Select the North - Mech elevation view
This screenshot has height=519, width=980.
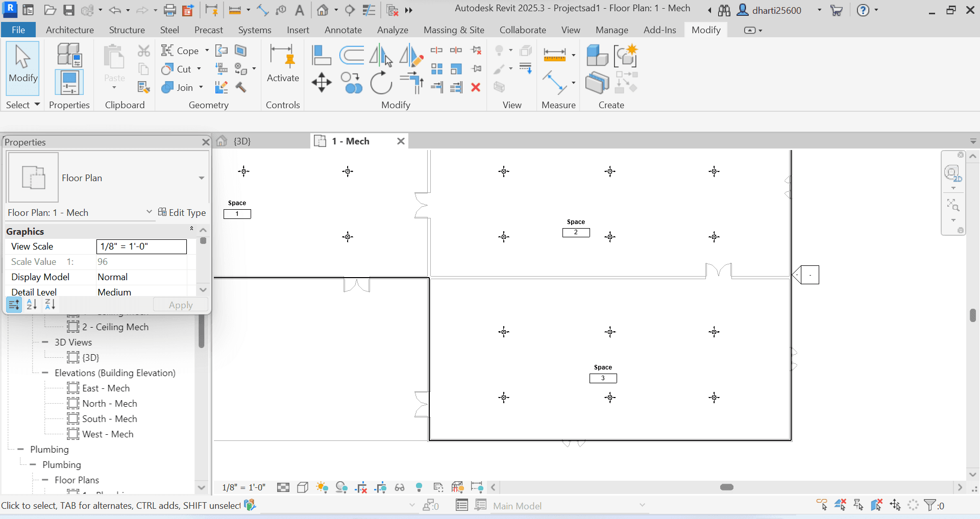(x=109, y=403)
